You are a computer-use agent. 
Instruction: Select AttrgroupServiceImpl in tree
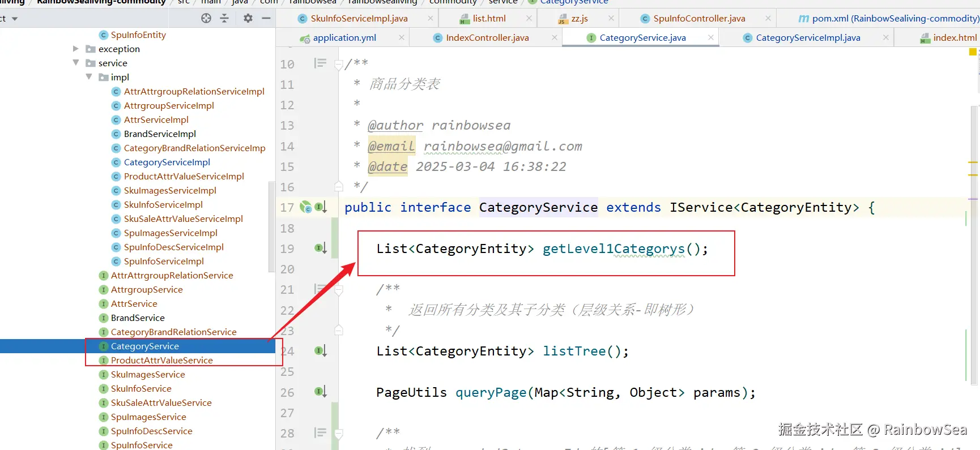tap(169, 105)
